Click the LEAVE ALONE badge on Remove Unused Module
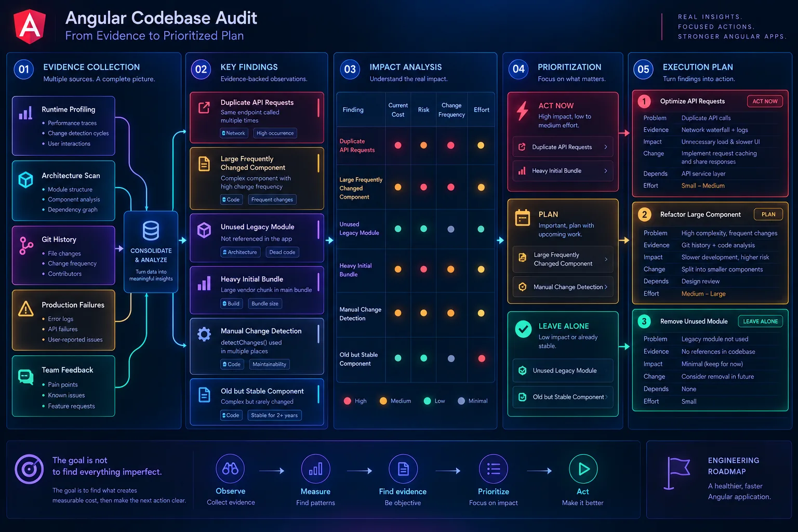 [761, 322]
